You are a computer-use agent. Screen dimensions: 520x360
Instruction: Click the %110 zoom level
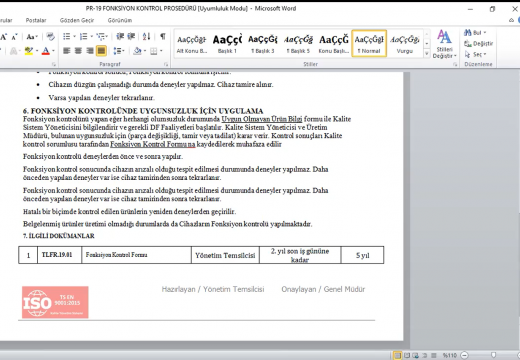tap(449, 355)
